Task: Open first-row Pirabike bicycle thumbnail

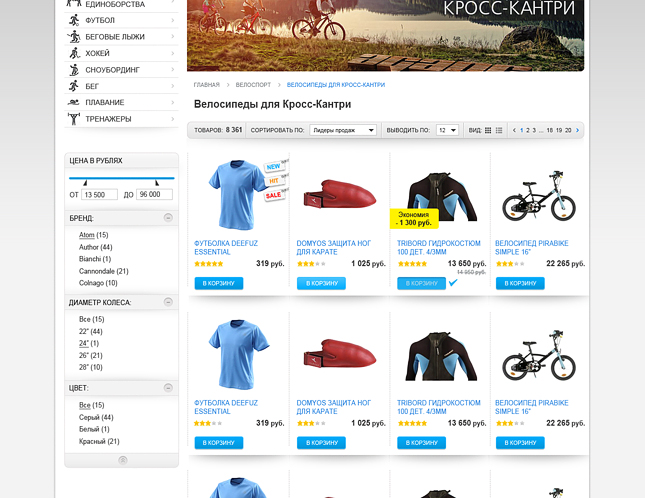Action: pos(539,196)
